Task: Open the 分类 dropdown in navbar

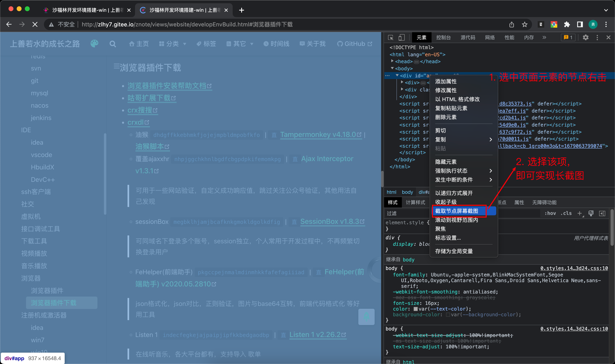Action: point(173,44)
